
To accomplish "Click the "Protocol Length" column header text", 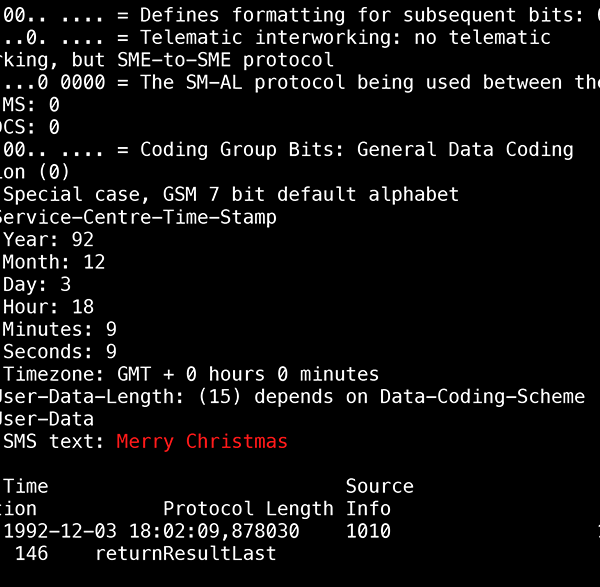I will (248, 508).
